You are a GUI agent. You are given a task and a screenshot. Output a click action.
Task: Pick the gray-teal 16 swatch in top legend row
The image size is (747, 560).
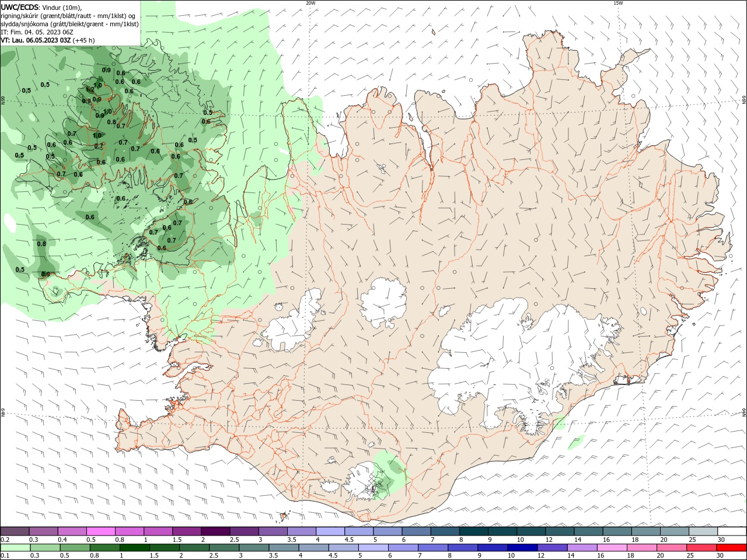pyautogui.click(x=617, y=531)
